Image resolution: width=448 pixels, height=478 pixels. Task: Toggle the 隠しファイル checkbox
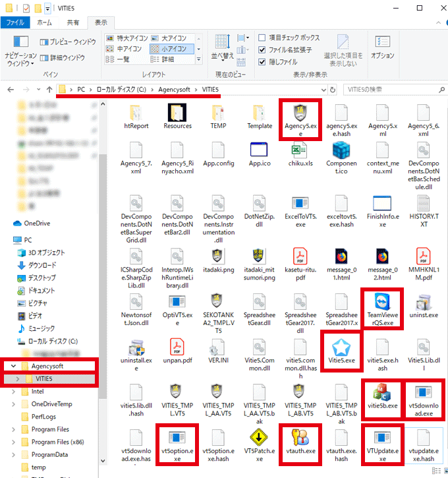coord(262,62)
